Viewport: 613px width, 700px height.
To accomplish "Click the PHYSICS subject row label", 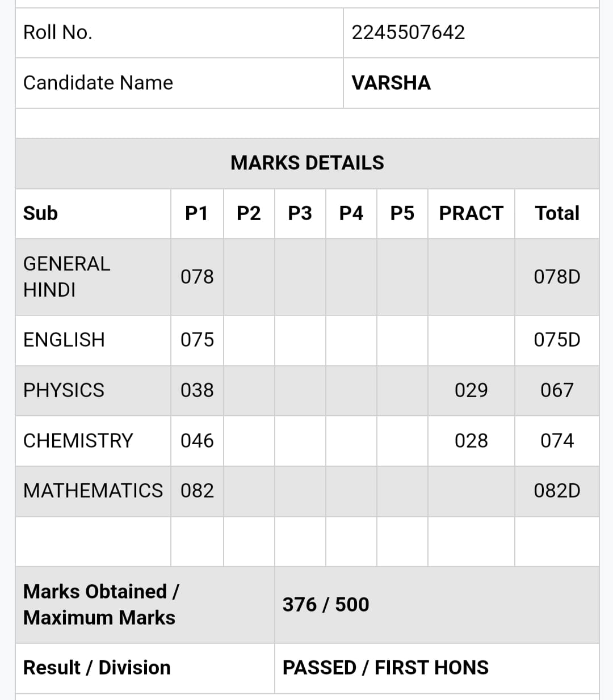I will 64,390.
